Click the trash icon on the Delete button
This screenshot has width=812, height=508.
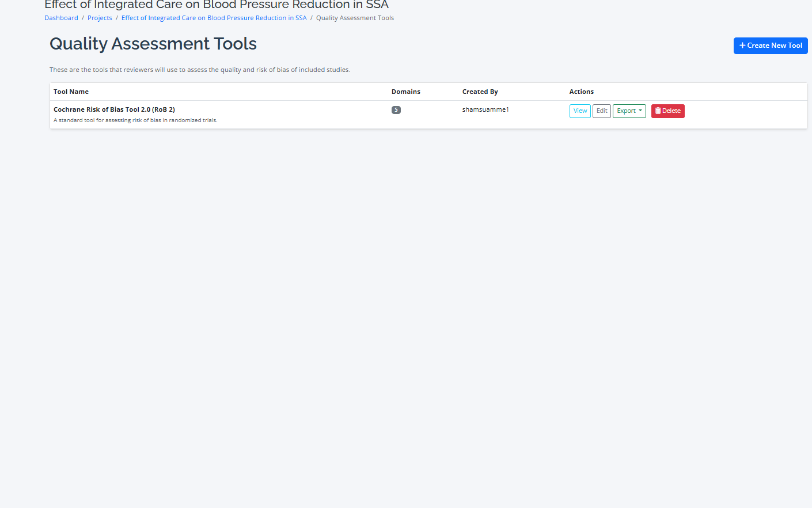point(658,111)
